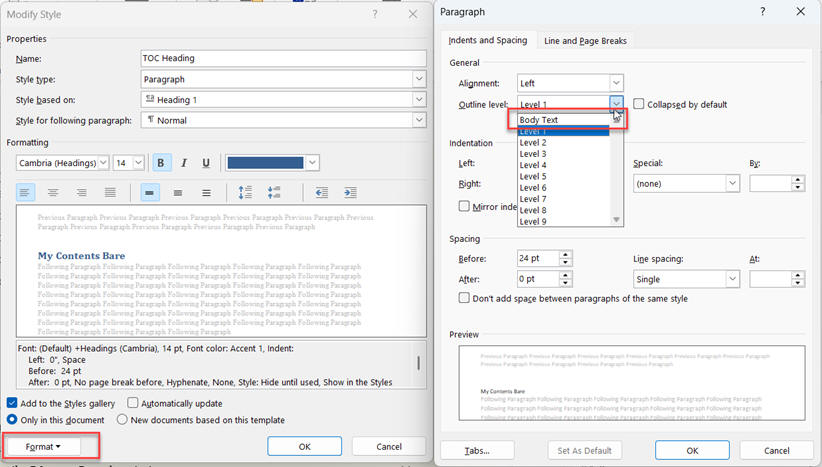822x467 pixels.
Task: Open the Style based on dropdown
Action: (x=419, y=100)
